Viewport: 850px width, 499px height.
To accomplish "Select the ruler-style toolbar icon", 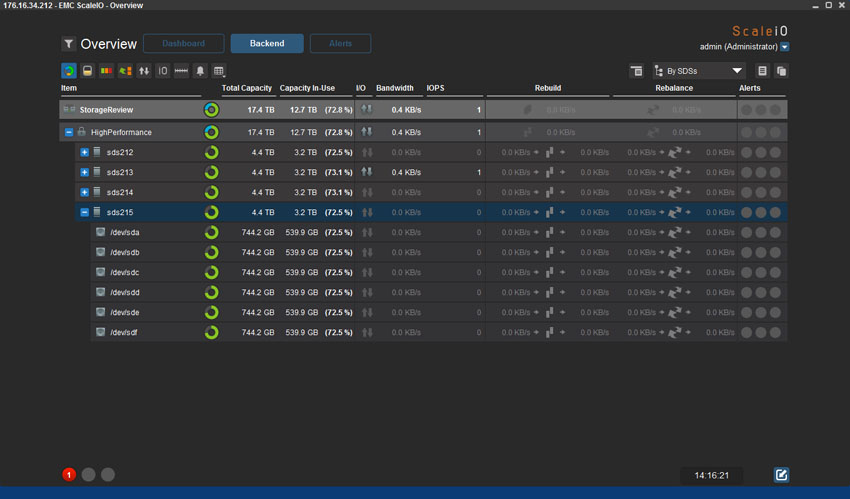I will (181, 71).
